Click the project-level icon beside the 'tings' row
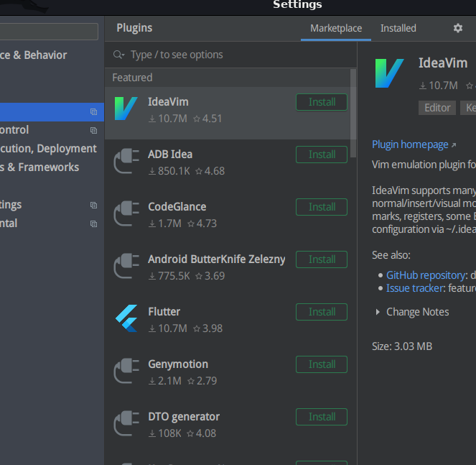The image size is (476, 465). point(94,205)
